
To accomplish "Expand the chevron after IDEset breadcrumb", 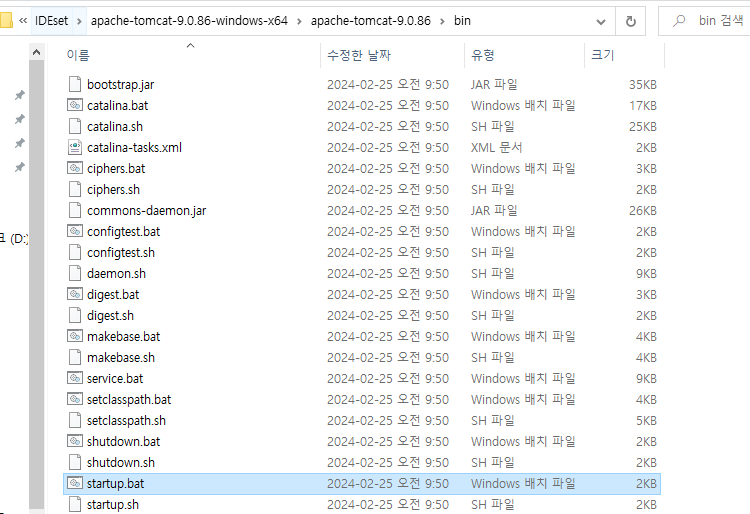I will 79,21.
